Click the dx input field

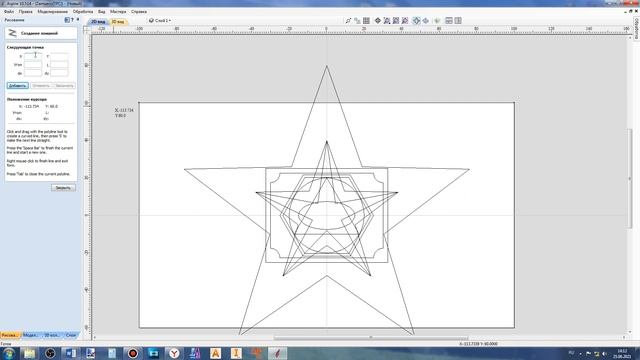33,73
